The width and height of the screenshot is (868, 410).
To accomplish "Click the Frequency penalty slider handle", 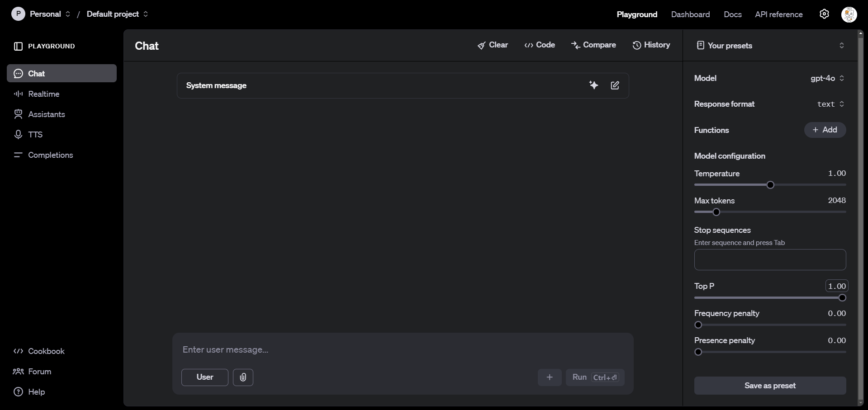I will pyautogui.click(x=698, y=325).
